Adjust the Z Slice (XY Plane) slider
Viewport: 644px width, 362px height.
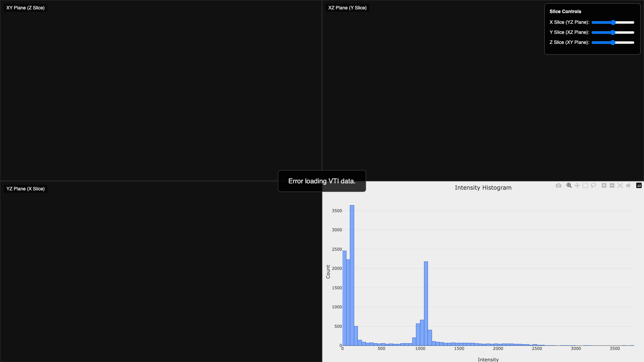click(x=613, y=43)
